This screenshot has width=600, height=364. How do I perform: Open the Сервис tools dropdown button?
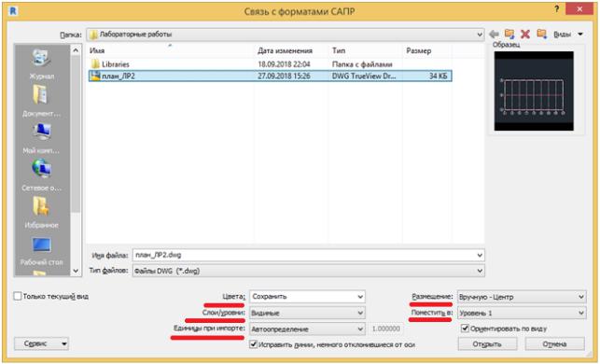[41, 343]
